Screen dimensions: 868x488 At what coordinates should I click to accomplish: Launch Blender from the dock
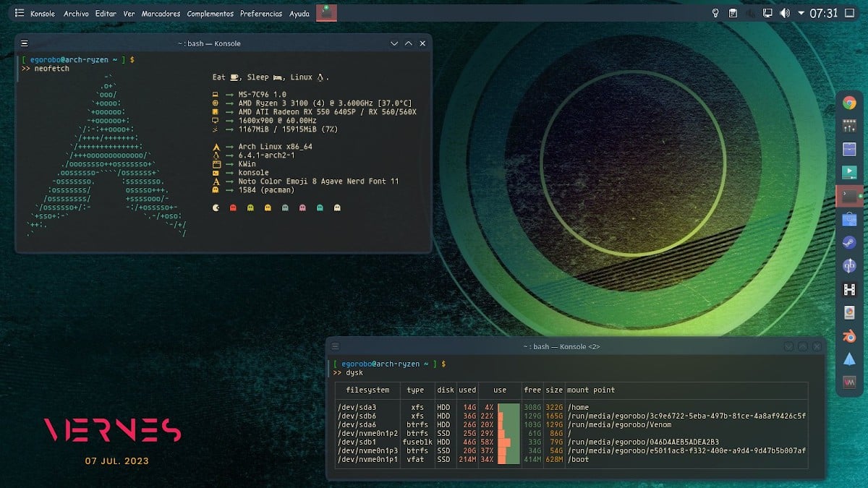[x=849, y=336]
